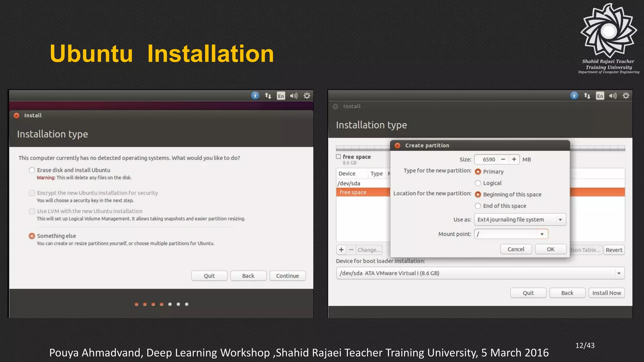Open Use as file system dropdown
The image size is (644, 362).
[520, 220]
